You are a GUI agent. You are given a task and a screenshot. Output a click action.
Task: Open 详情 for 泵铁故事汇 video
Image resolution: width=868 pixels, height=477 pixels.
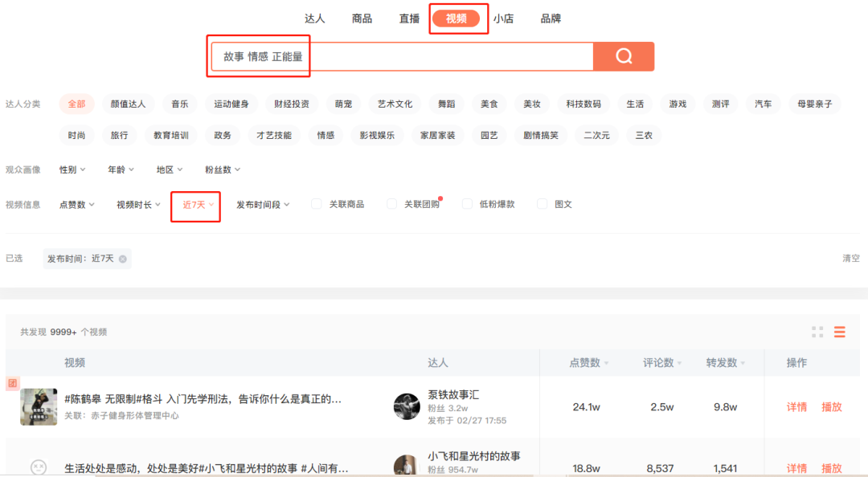click(x=796, y=407)
